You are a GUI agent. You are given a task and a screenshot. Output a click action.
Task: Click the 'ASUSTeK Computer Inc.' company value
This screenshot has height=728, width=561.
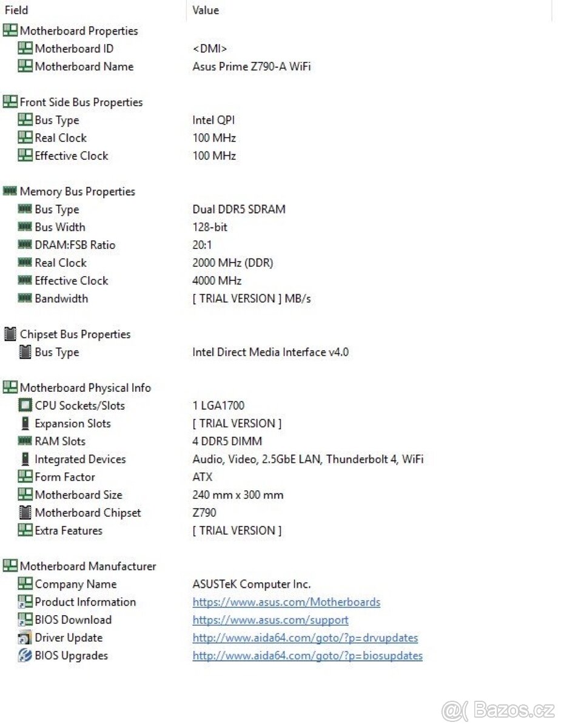pos(252,584)
